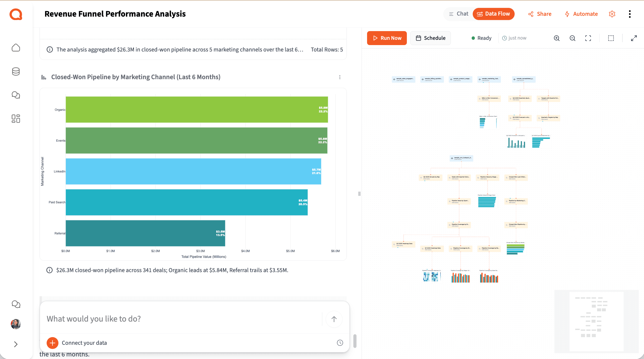This screenshot has height=359, width=644.
Task: Zoom out of the data flow canvas
Action: click(572, 38)
